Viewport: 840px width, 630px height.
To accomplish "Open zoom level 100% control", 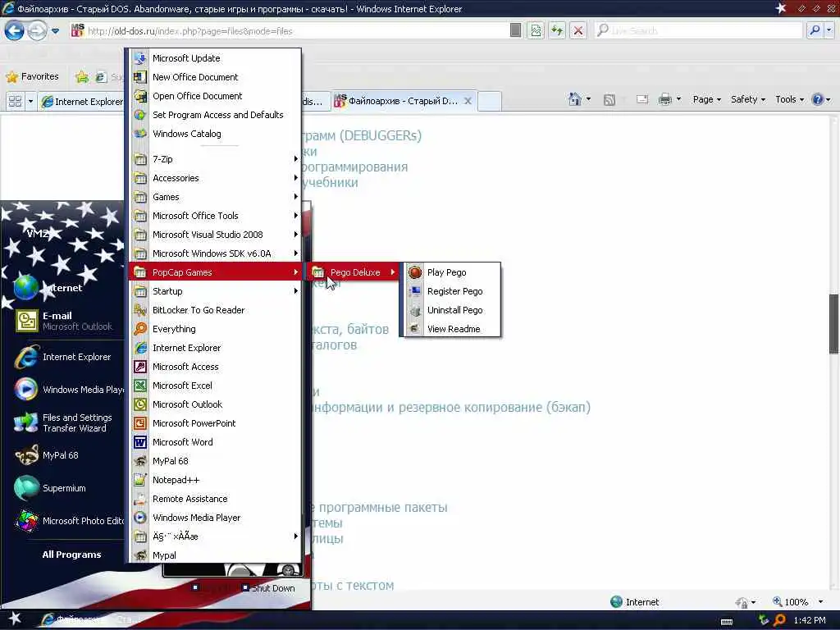I will (x=797, y=602).
